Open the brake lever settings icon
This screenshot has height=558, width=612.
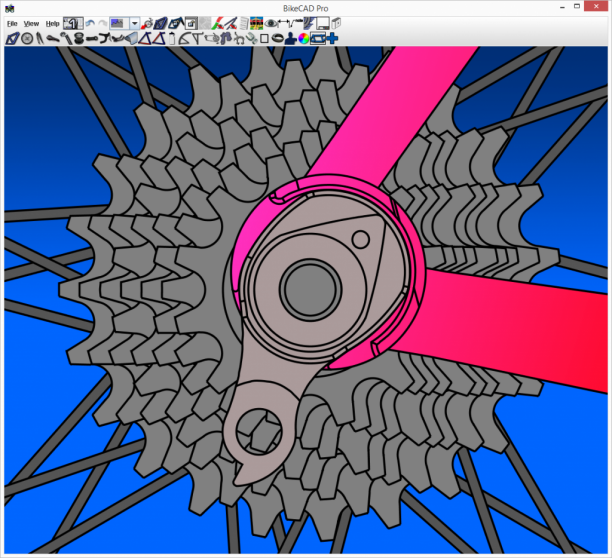point(118,39)
